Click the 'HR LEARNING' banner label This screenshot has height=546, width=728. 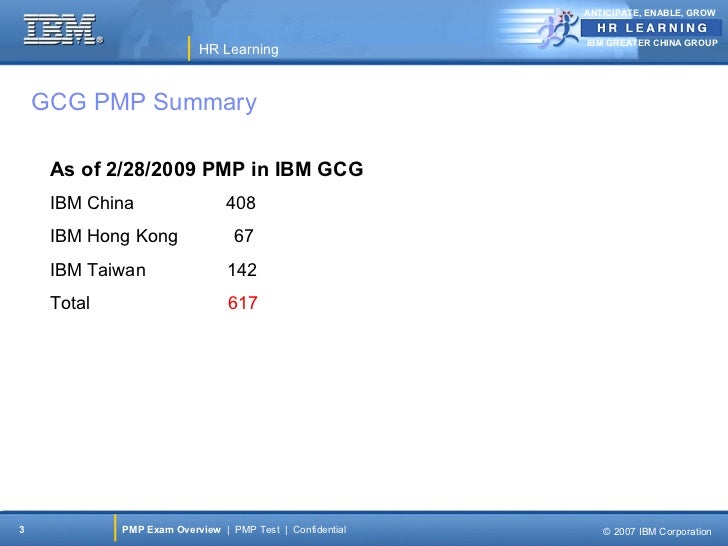[x=652, y=28]
